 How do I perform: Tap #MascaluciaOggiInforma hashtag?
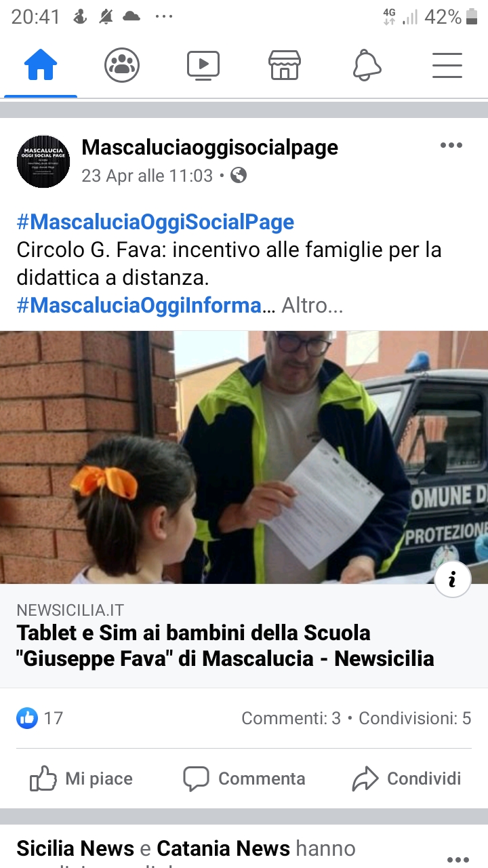click(139, 306)
